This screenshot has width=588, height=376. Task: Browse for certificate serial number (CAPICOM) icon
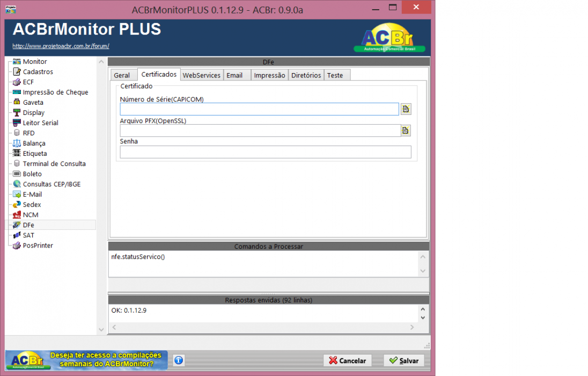406,109
